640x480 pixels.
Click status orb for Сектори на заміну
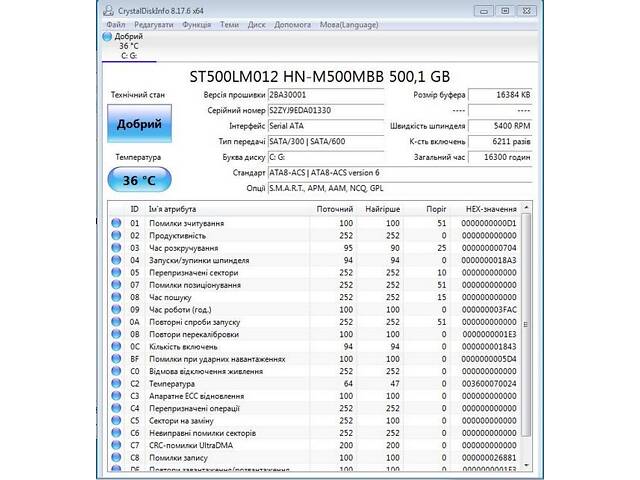point(116,420)
